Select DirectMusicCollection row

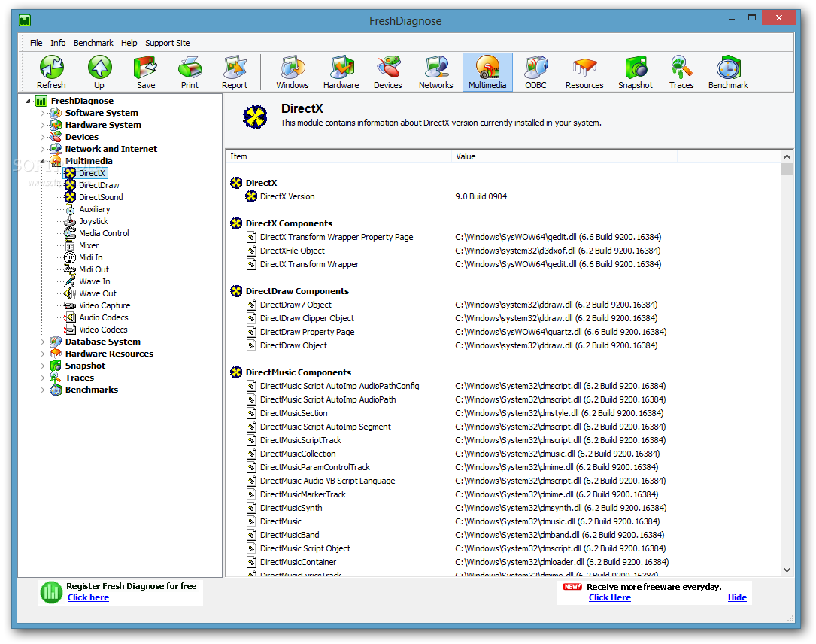[x=504, y=454]
